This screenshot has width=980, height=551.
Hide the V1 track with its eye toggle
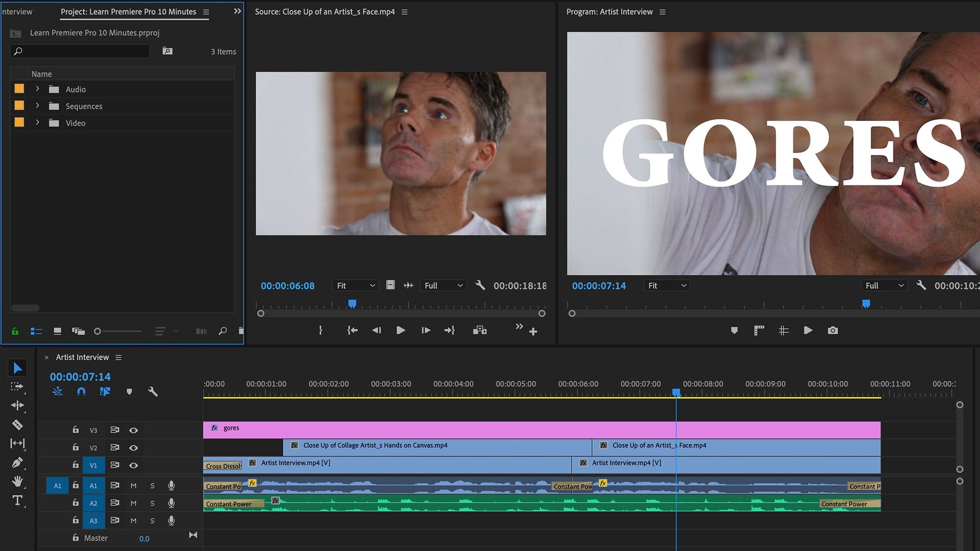(133, 465)
